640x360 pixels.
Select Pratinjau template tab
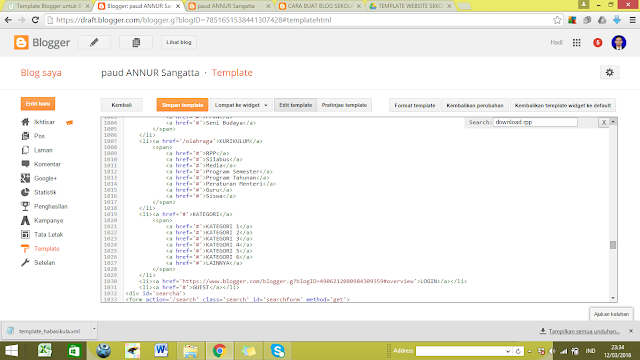[x=344, y=105]
